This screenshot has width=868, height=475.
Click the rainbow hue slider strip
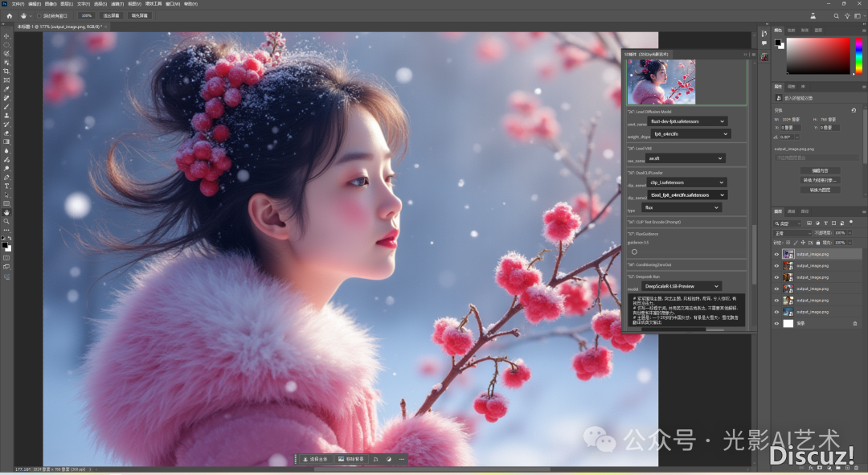pos(858,56)
